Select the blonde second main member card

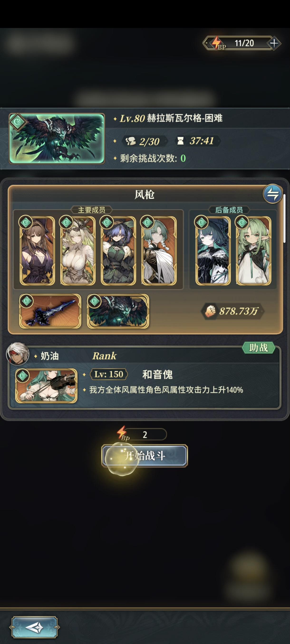click(77, 250)
